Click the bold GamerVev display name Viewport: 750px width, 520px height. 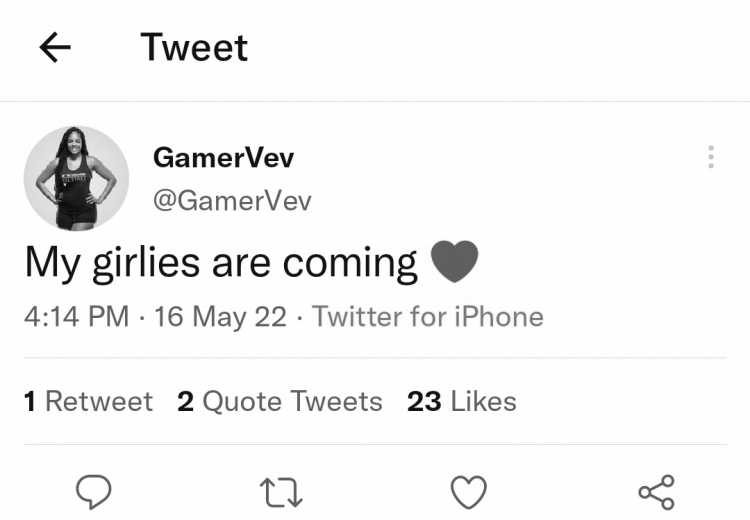[x=223, y=157]
